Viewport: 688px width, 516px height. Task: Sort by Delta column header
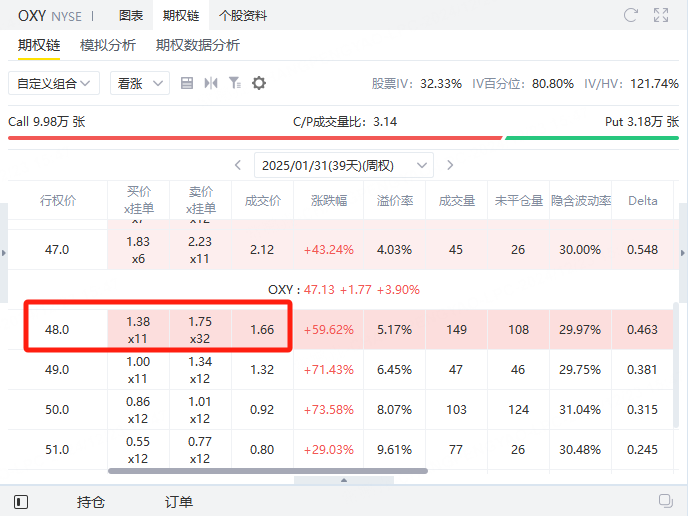click(643, 201)
